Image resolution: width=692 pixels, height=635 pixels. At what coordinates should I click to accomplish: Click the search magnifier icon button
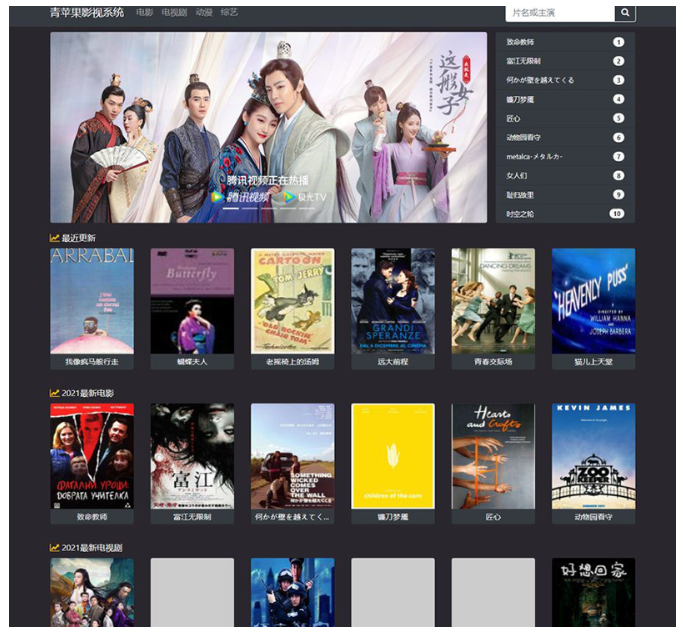pos(624,13)
